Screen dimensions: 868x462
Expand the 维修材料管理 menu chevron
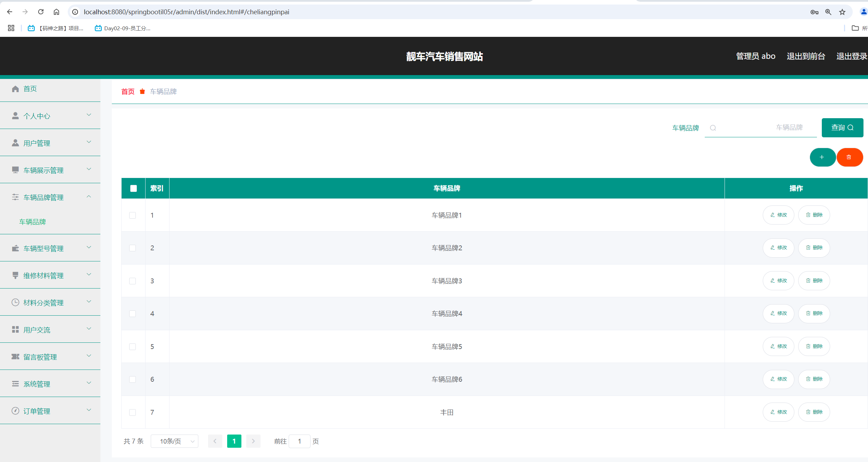pyautogui.click(x=89, y=274)
